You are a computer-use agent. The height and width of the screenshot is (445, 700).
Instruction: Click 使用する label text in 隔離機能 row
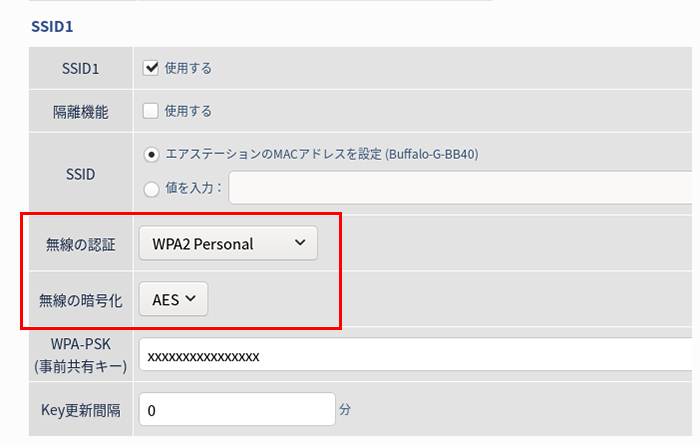coord(188,111)
